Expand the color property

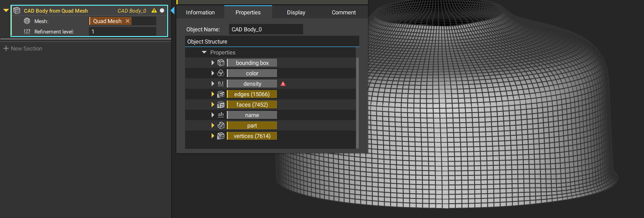213,73
